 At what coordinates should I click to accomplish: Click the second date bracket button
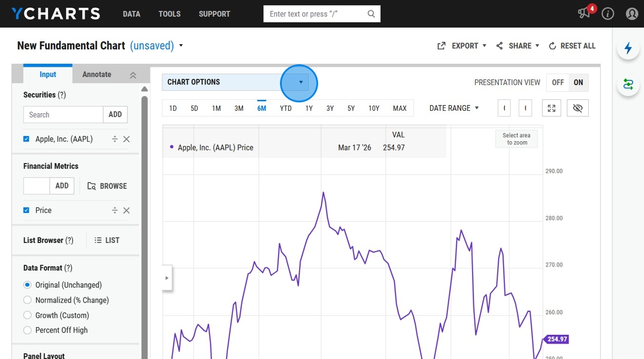pyautogui.click(x=526, y=109)
